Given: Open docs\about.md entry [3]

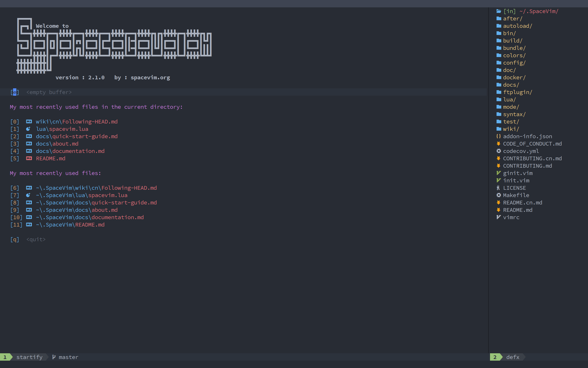Looking at the screenshot, I should (x=57, y=144).
